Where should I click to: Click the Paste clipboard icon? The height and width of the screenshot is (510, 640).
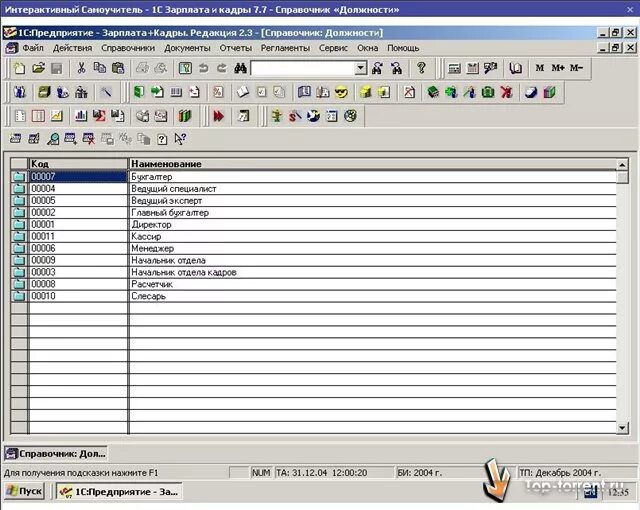(x=118, y=68)
